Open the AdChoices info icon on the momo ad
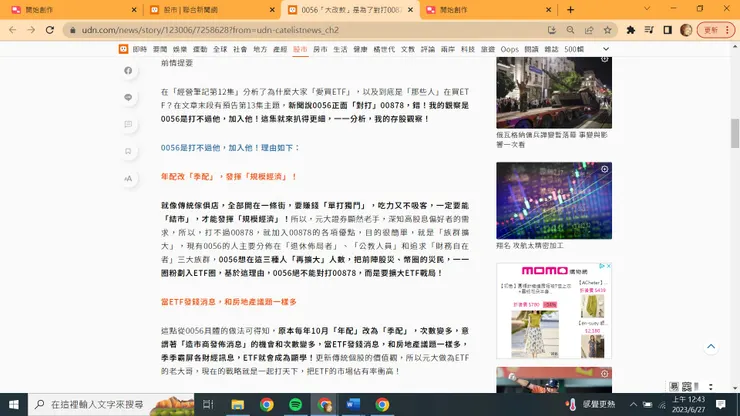Screen dimensions: 740x416 [x=602, y=266]
